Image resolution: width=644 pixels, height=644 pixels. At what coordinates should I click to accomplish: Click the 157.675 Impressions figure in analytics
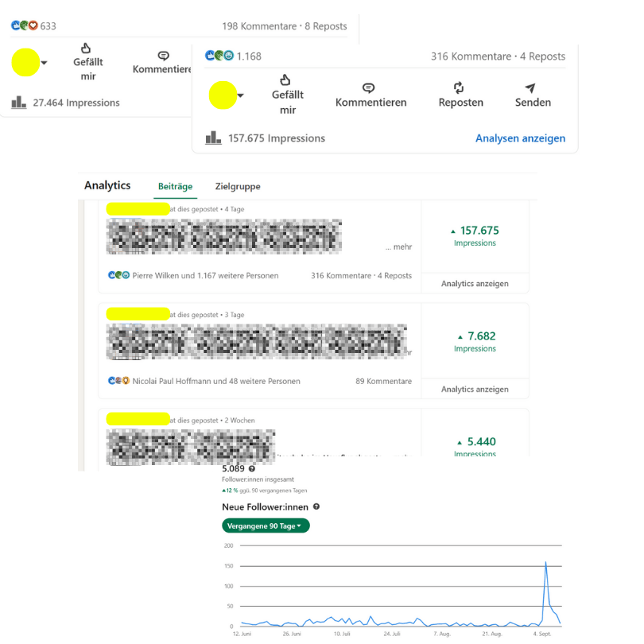click(x=475, y=236)
